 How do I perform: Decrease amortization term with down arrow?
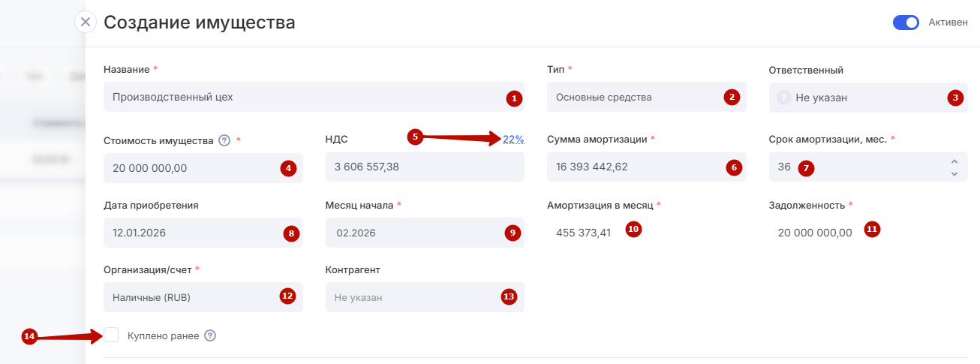(954, 173)
